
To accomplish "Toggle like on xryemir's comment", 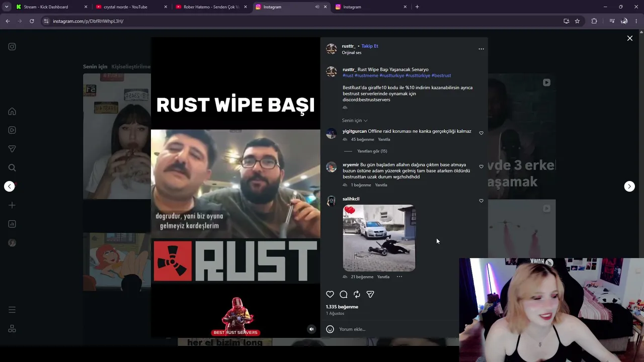I will pos(481,167).
